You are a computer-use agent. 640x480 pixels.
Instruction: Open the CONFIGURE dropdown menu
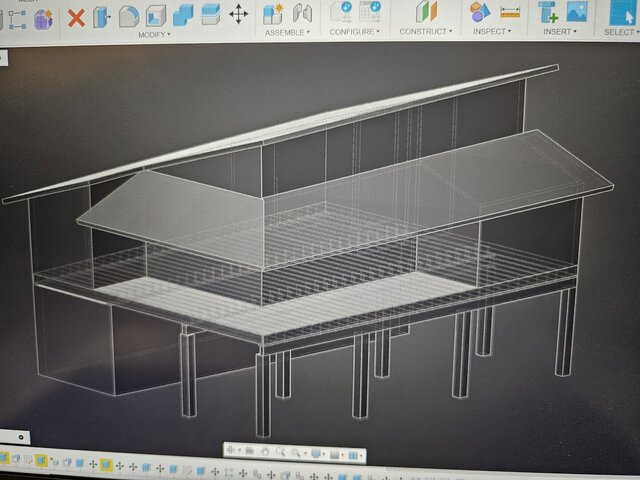click(x=354, y=32)
